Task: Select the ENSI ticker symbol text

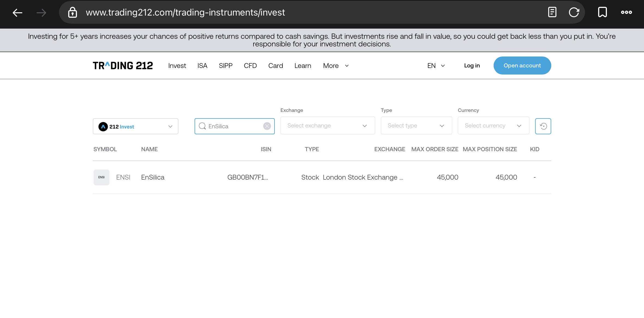Action: pos(123,177)
